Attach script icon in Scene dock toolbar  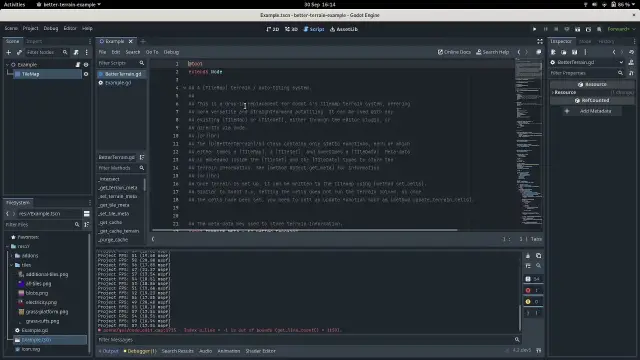76,52
